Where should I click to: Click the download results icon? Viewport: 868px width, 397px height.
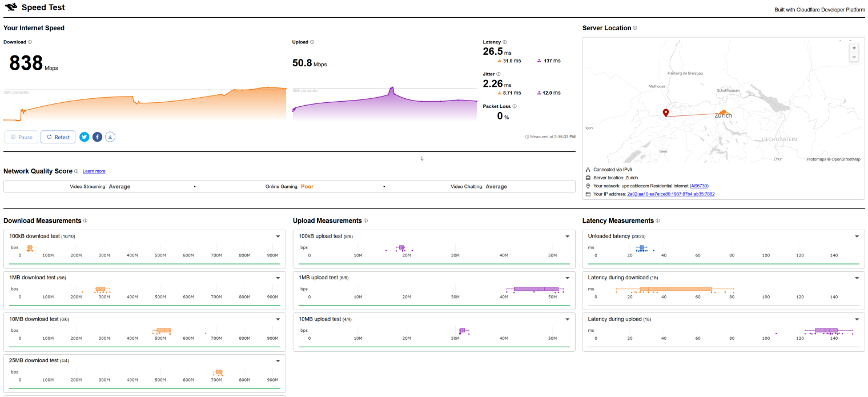point(110,137)
